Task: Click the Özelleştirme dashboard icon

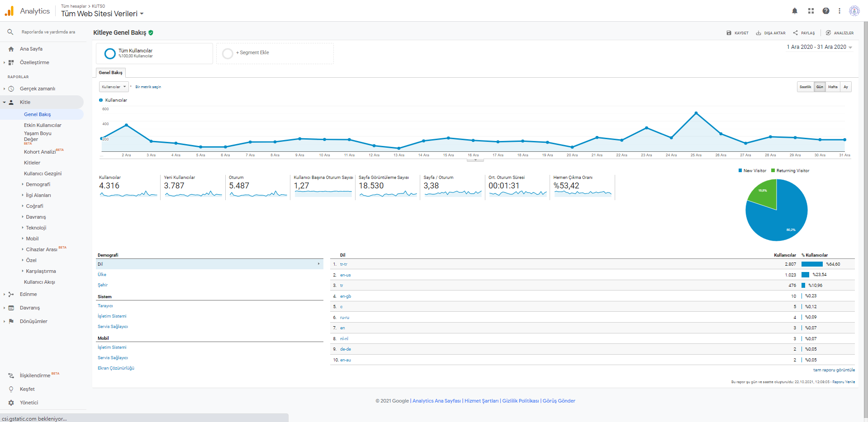Action: (x=11, y=62)
